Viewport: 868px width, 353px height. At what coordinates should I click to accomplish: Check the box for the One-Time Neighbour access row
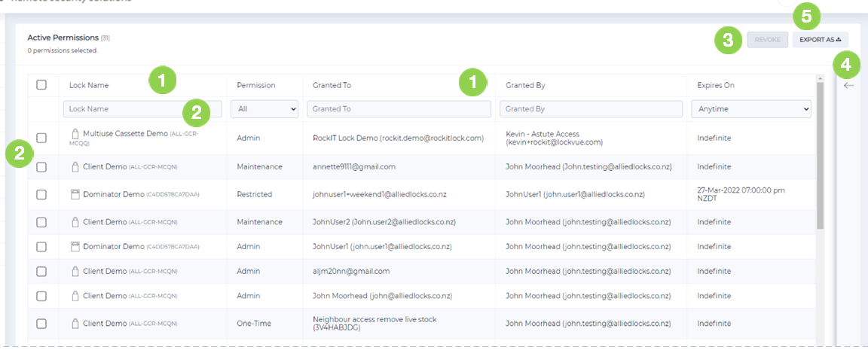(x=41, y=323)
